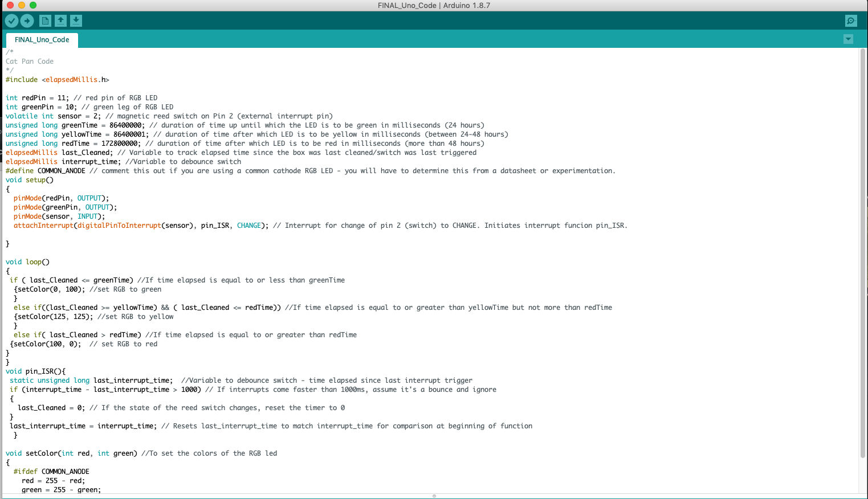Click 'green = 255 - green;' line
This screenshot has width=868, height=499.
(x=62, y=490)
